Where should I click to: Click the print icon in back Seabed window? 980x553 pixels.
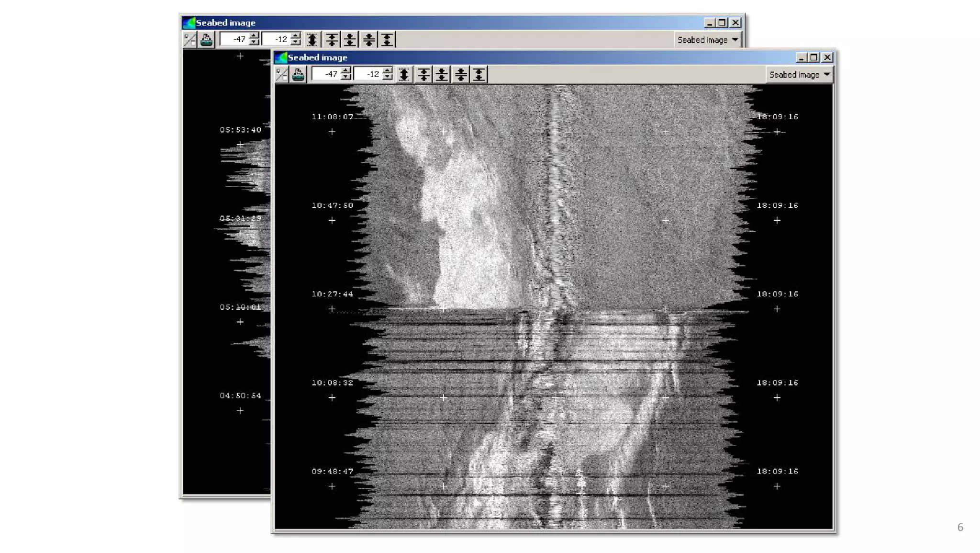(x=206, y=40)
